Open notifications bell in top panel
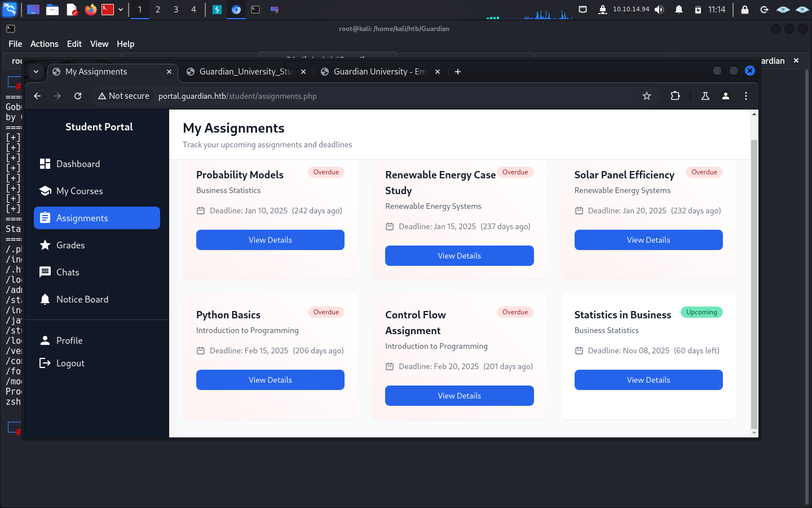This screenshot has height=508, width=812. [679, 10]
